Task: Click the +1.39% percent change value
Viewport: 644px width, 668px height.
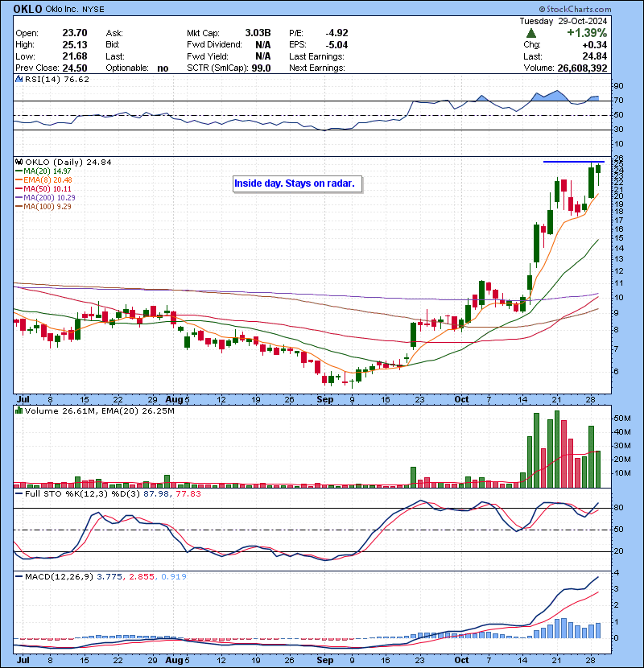Action: pos(587,33)
